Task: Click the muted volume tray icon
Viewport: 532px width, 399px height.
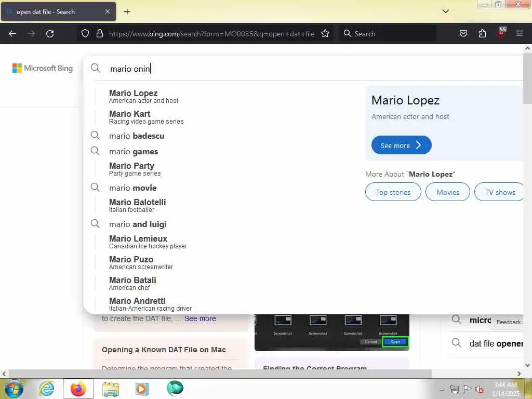Action: click(x=480, y=389)
